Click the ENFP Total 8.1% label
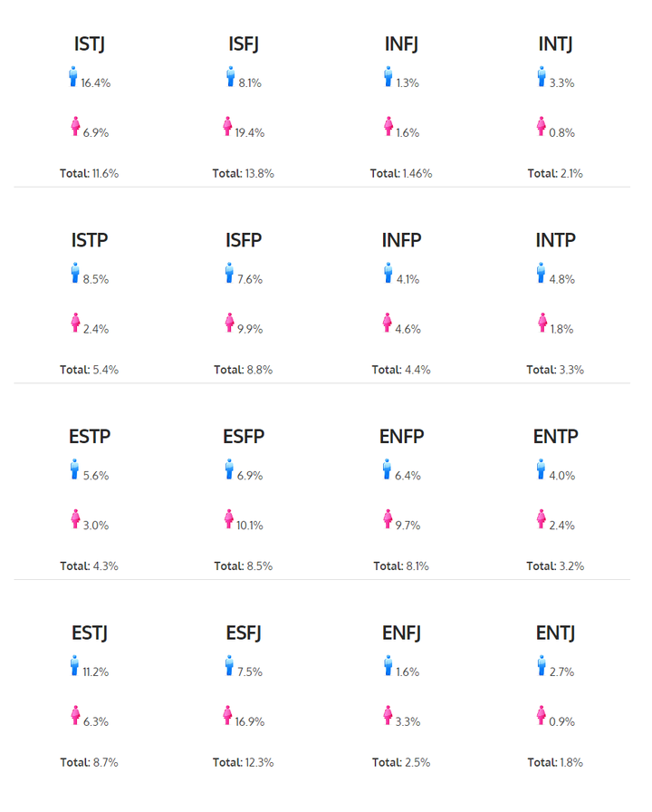The image size is (652, 812). (x=401, y=565)
